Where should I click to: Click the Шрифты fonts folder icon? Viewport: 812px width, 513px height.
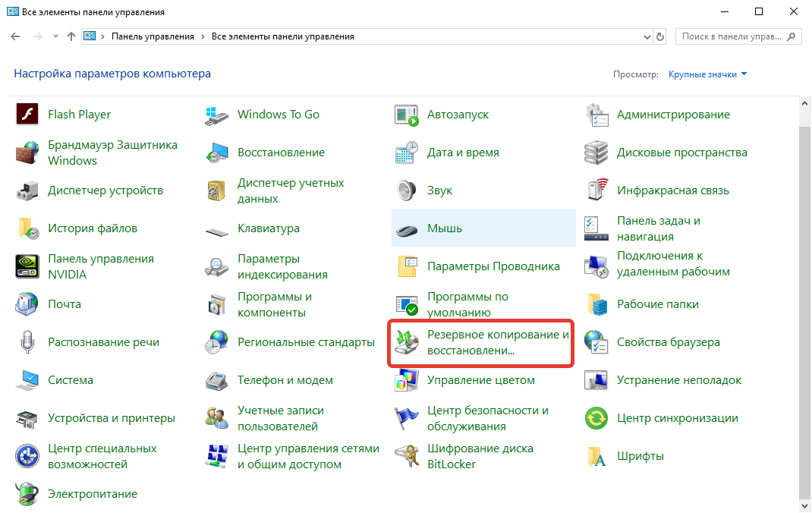coord(596,456)
